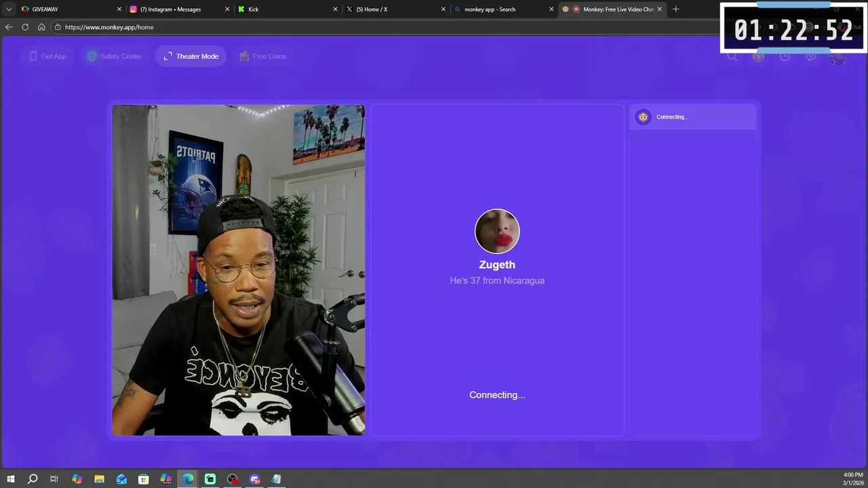The image size is (868, 488).
Task: Open Outlook from the taskbar
Action: pyautogui.click(x=121, y=479)
